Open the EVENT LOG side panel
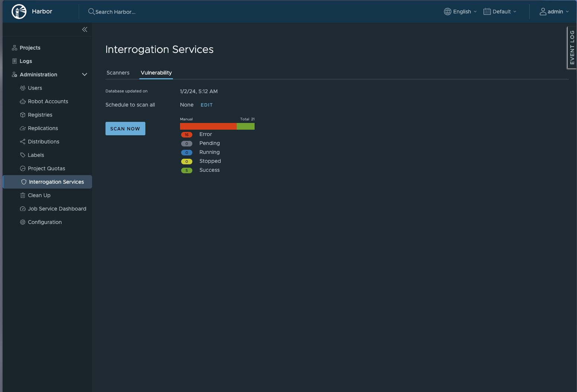The image size is (577, 392). (572, 48)
